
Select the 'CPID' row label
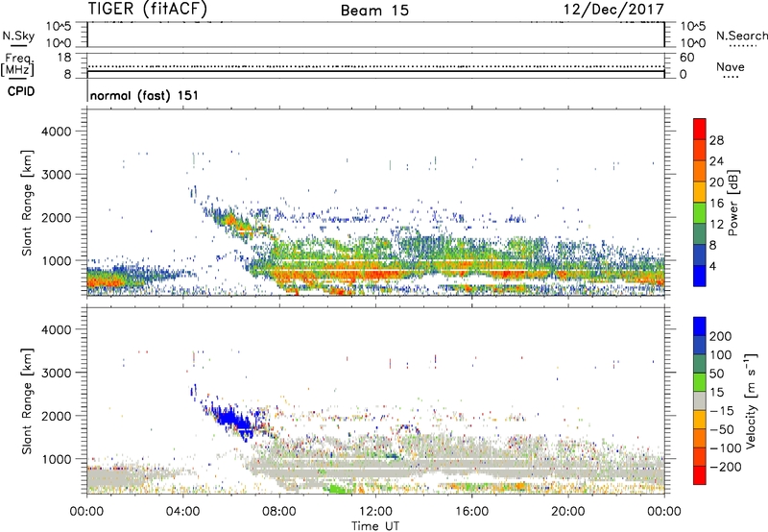click(x=21, y=91)
